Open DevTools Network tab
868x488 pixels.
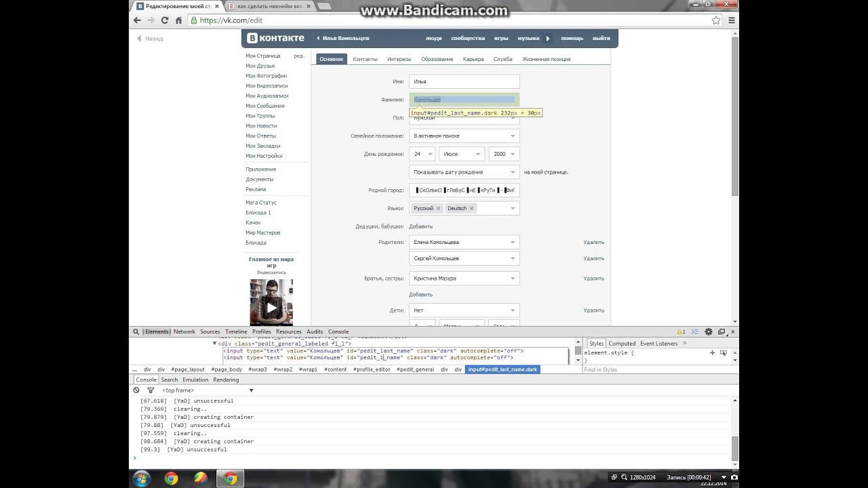(x=184, y=331)
